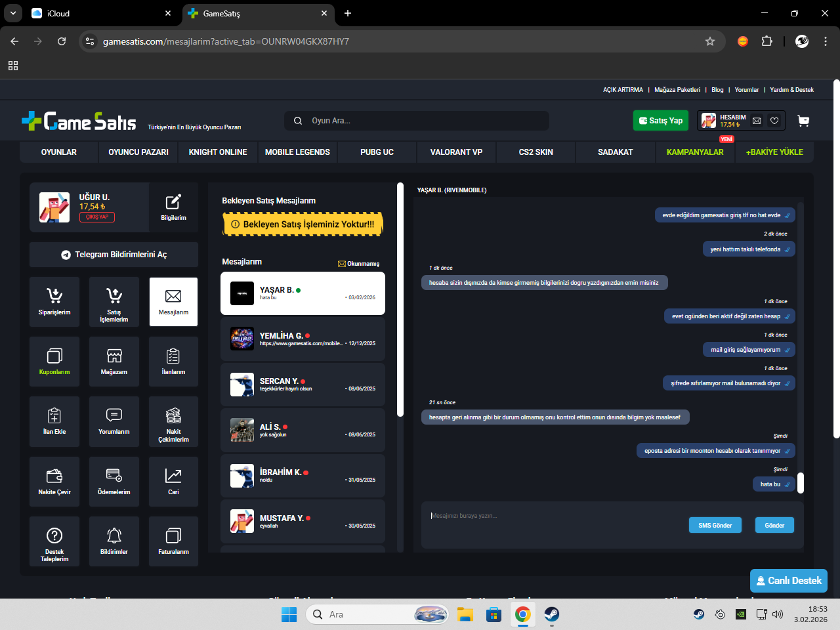The image size is (840, 630).
Task: Open Ödemelerim payments tile
Action: [114, 482]
